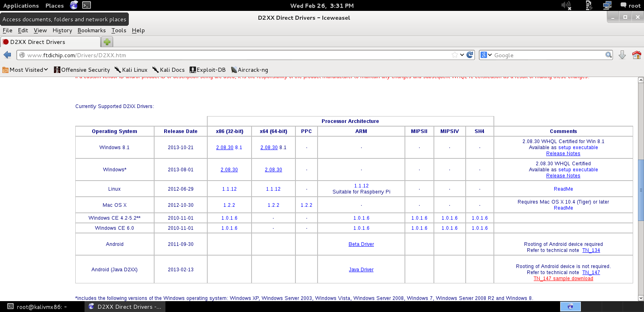Screen dimensions: 644x312
Task: Expand the Most Visited bookmarks dropdown
Action: tap(25, 70)
